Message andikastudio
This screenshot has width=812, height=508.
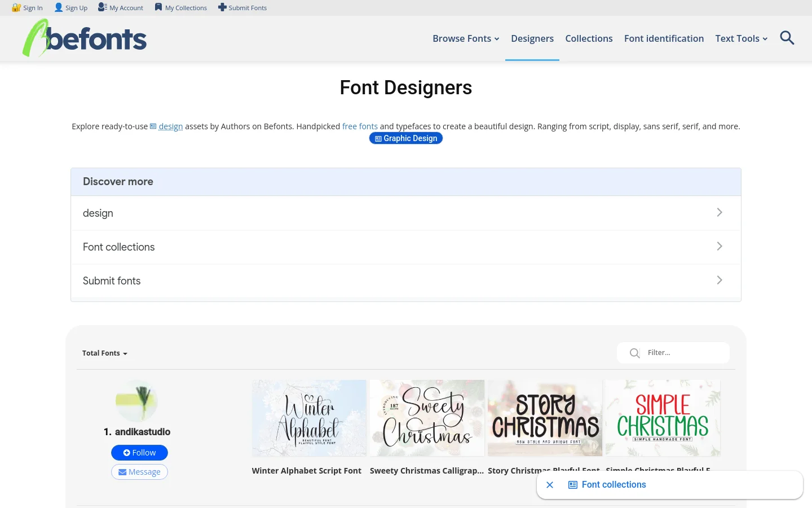[x=139, y=472]
